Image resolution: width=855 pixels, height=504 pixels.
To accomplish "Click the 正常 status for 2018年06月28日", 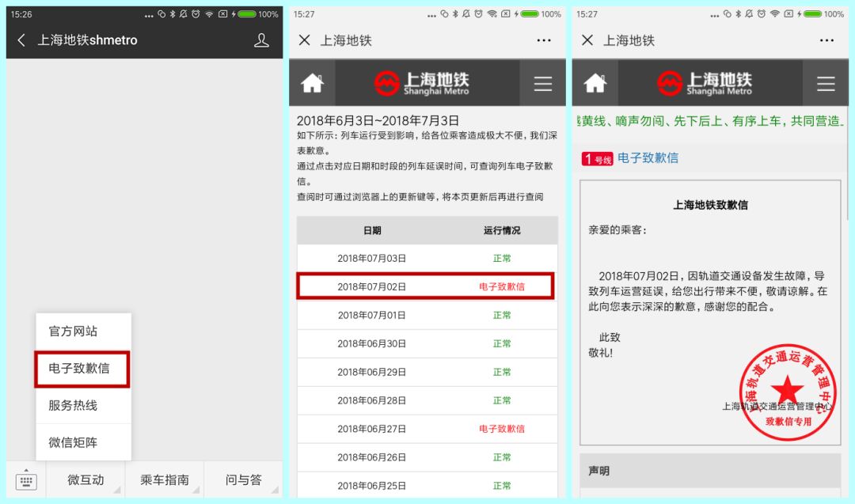I will pos(502,400).
